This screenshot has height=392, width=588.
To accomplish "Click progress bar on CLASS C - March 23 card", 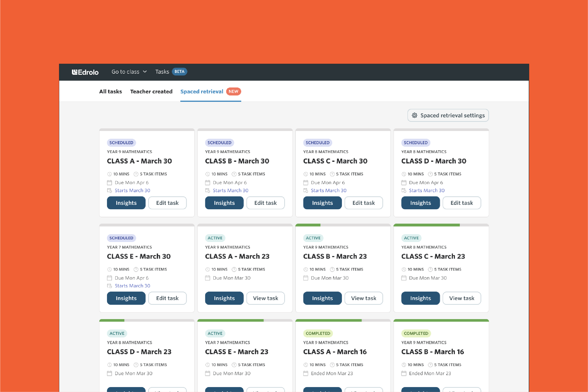I will tap(441, 225).
